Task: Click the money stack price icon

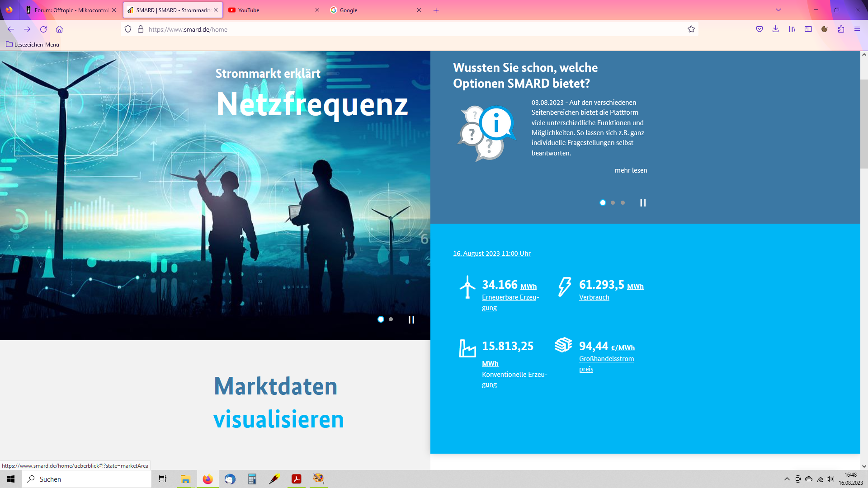Action: click(563, 344)
